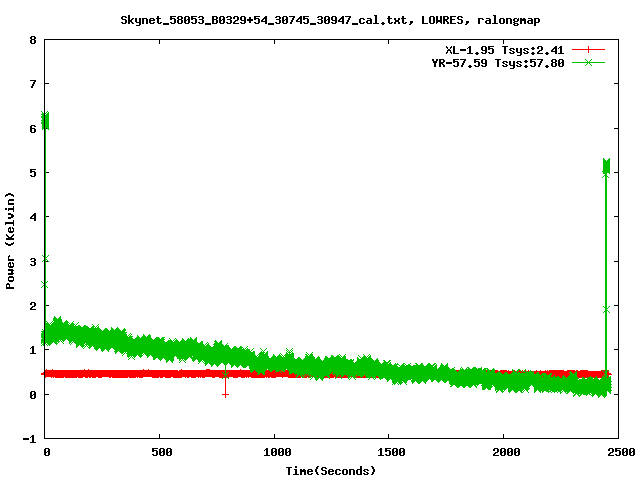Viewport: 640px width, 480px height.
Task: Click the -1 tick label on y-axis
Action: pos(30,438)
